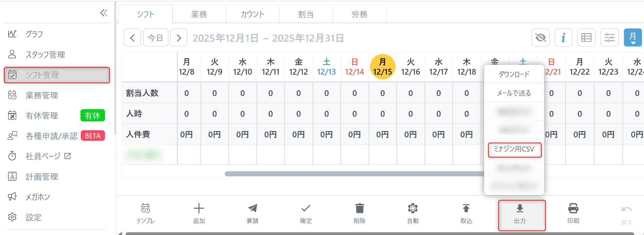Open the 月 view period dropdown
The width and height of the screenshot is (644, 235).
click(x=632, y=37)
